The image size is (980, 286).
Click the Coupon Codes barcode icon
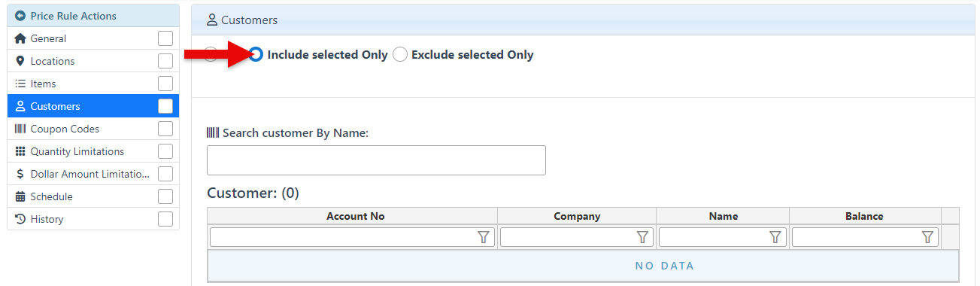tap(20, 129)
